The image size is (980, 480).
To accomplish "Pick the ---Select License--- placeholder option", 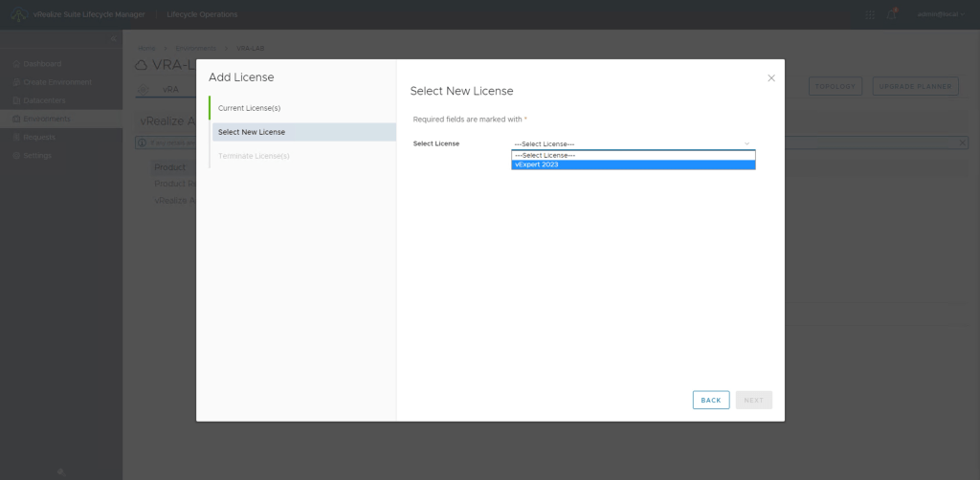I will [633, 155].
